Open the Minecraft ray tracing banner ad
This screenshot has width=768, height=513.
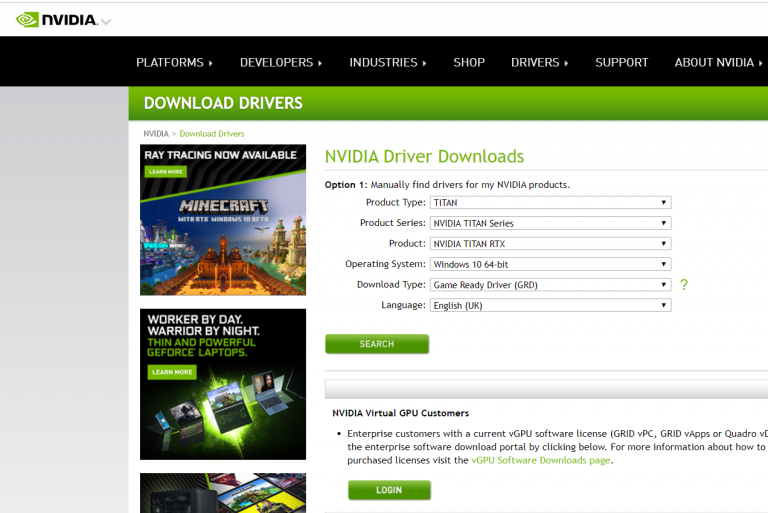[x=223, y=220]
